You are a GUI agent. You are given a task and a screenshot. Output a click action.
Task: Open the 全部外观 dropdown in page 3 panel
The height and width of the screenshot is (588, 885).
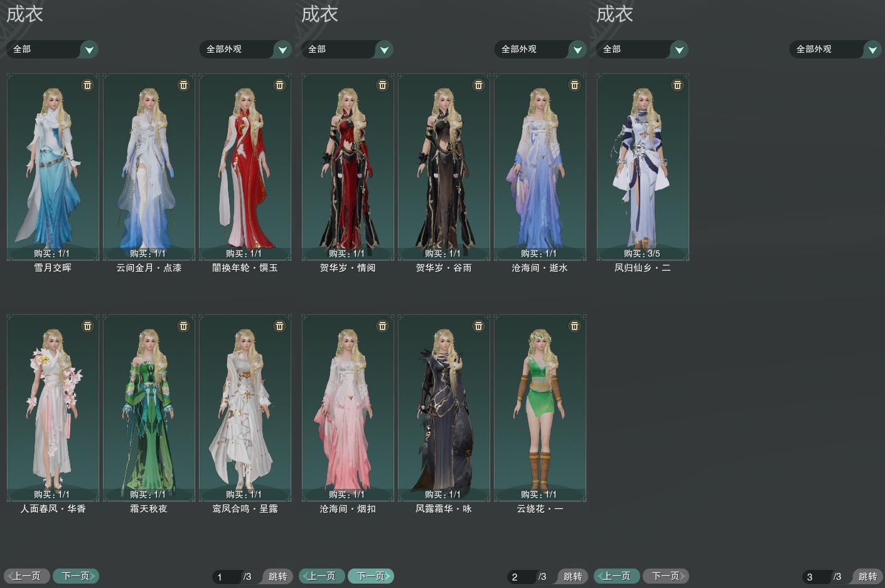(835, 49)
